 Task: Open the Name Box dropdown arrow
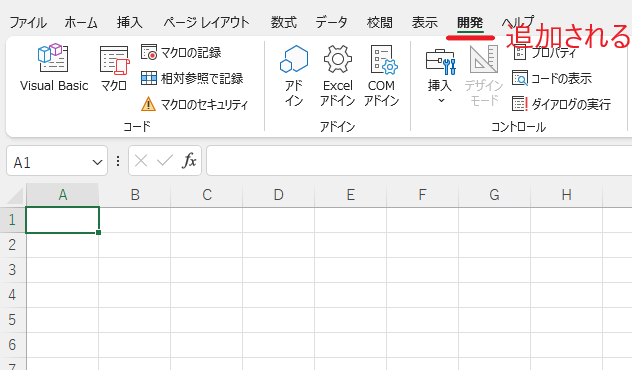(97, 162)
